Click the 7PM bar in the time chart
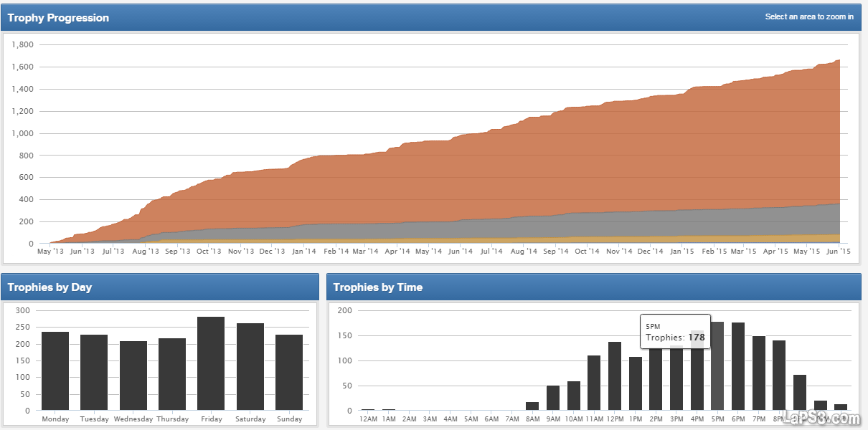The width and height of the screenshot is (868, 430). coord(759,373)
